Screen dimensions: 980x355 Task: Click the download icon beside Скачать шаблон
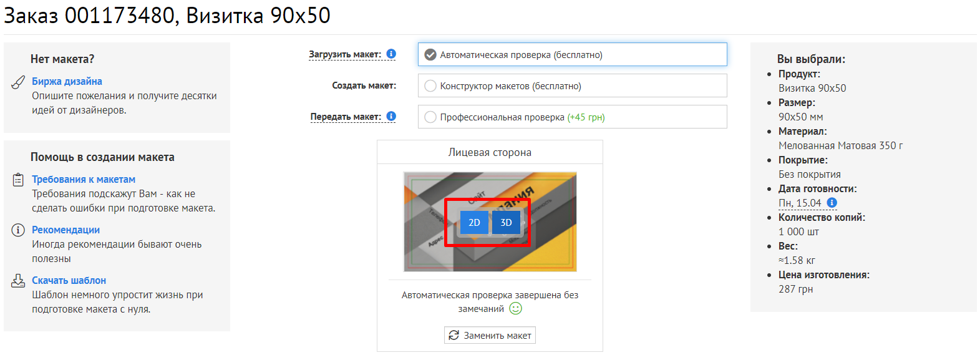tap(18, 281)
